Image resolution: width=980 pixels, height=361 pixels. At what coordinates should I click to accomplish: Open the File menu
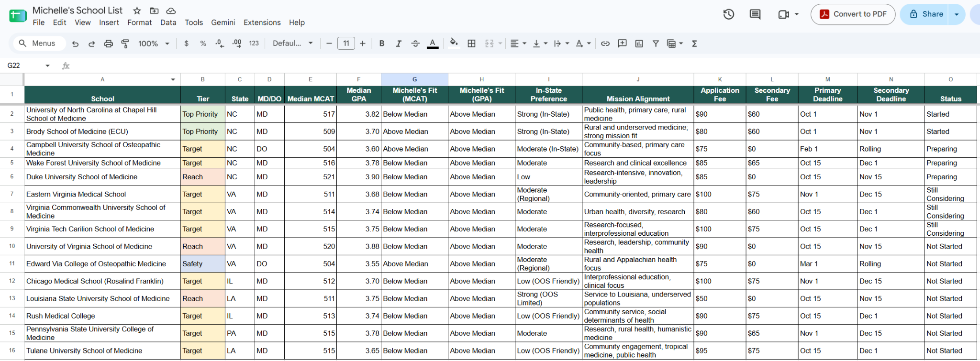(39, 22)
